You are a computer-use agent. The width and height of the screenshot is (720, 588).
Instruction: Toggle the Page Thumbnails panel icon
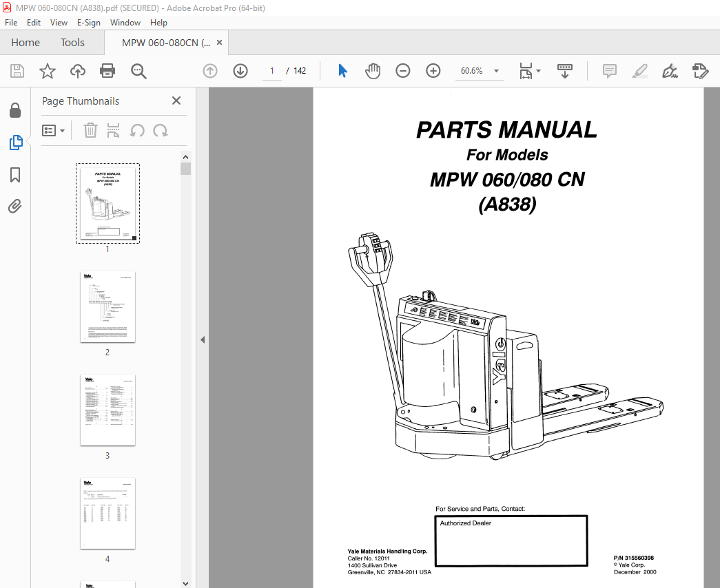[x=16, y=143]
